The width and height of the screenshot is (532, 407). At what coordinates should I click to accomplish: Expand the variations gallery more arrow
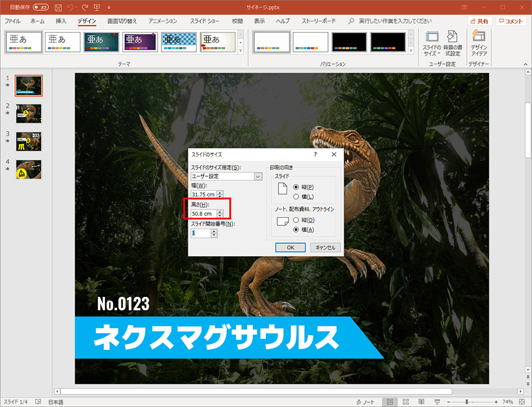(411, 50)
